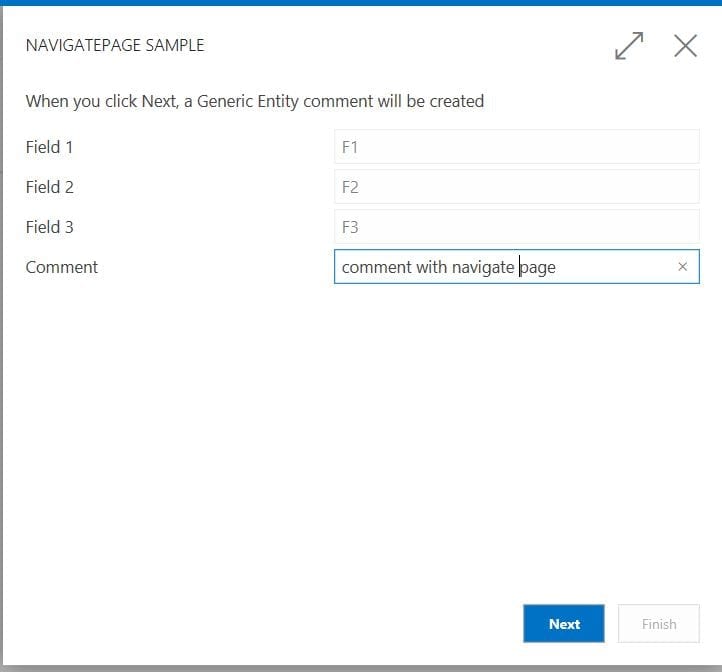The width and height of the screenshot is (722, 672).
Task: Close the NavigatePage Sample dialog
Action: point(685,46)
